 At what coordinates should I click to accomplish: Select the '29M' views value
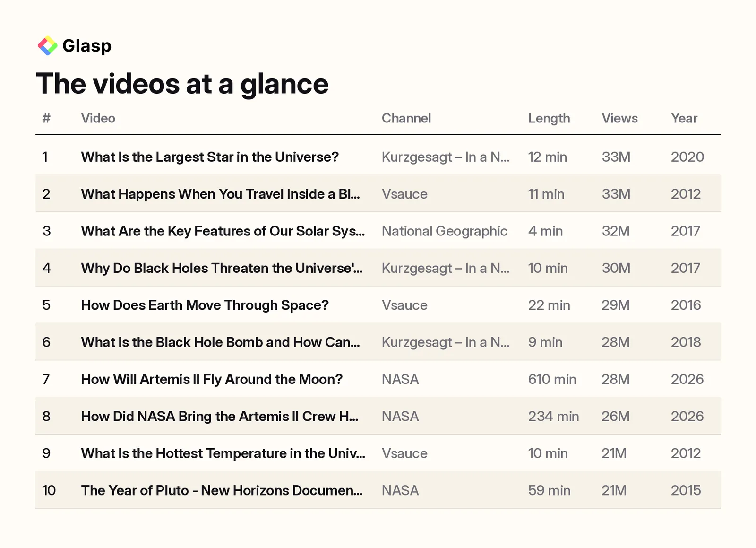pyautogui.click(x=616, y=305)
